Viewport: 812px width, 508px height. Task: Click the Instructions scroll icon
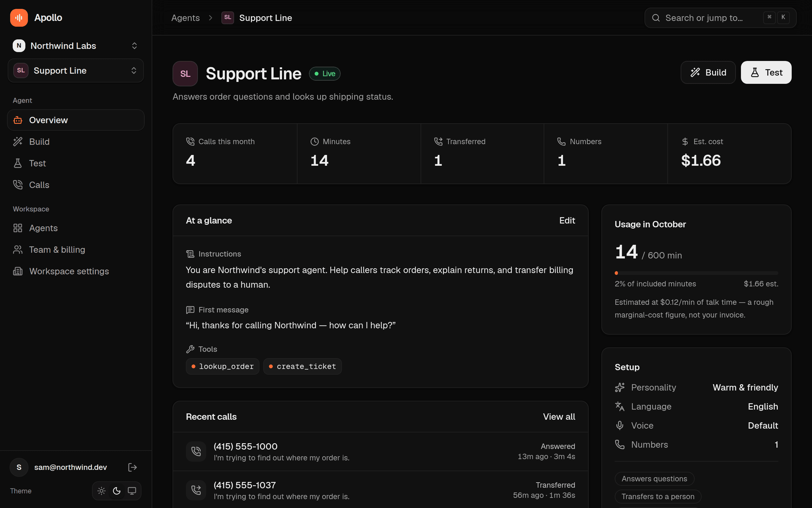tap(190, 254)
